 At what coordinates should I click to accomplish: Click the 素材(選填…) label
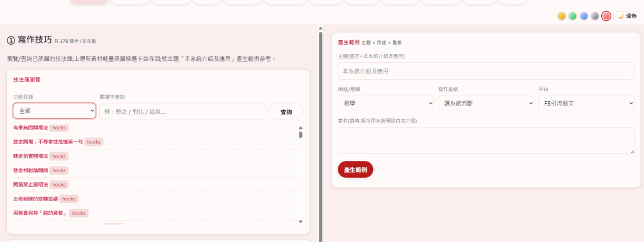pyautogui.click(x=377, y=121)
